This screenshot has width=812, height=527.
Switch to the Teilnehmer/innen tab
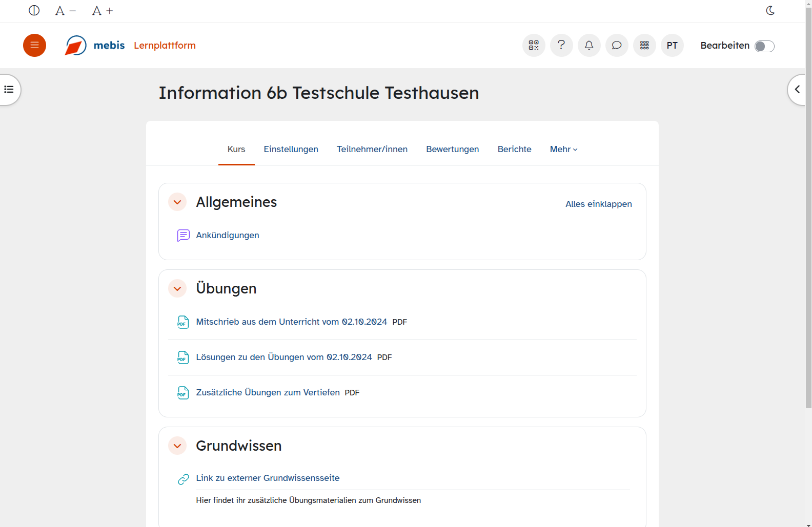click(x=372, y=149)
